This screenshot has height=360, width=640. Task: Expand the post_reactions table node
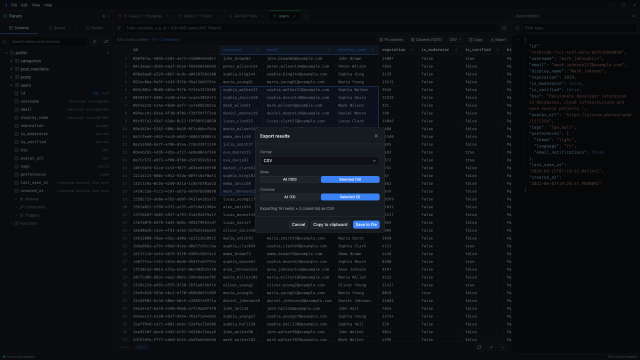[x=11, y=69]
